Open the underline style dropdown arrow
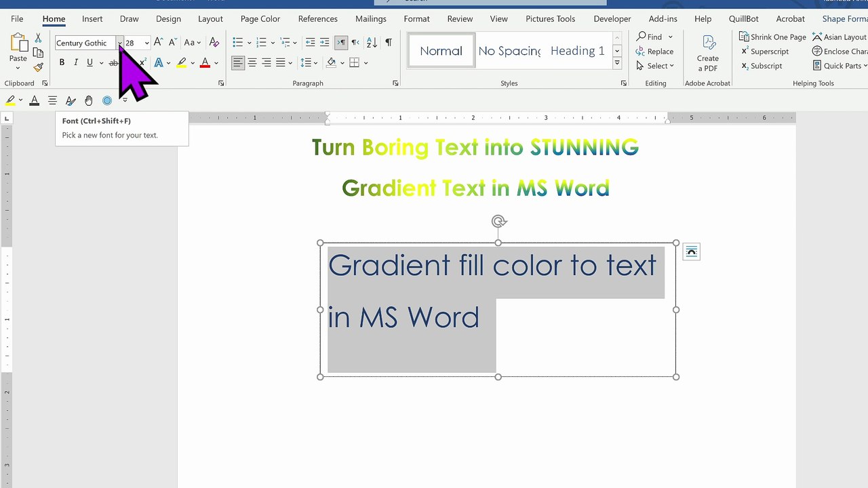This screenshot has width=868, height=488. [x=102, y=63]
